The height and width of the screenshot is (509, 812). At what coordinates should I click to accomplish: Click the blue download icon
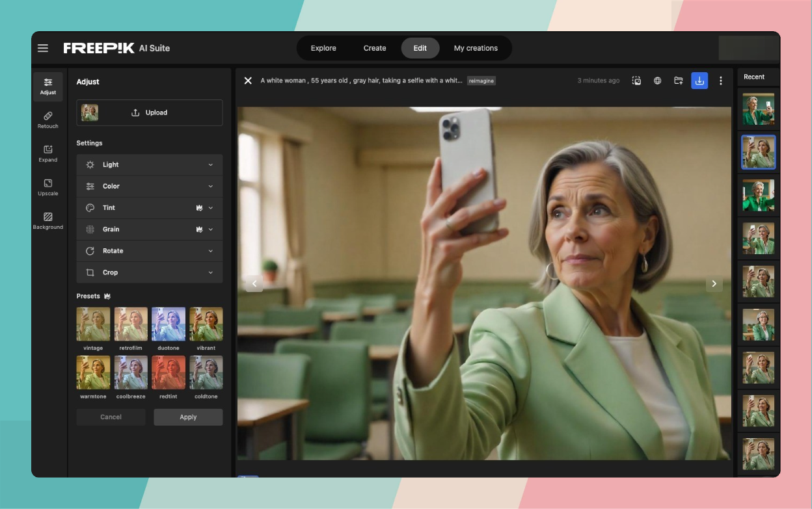tap(699, 81)
